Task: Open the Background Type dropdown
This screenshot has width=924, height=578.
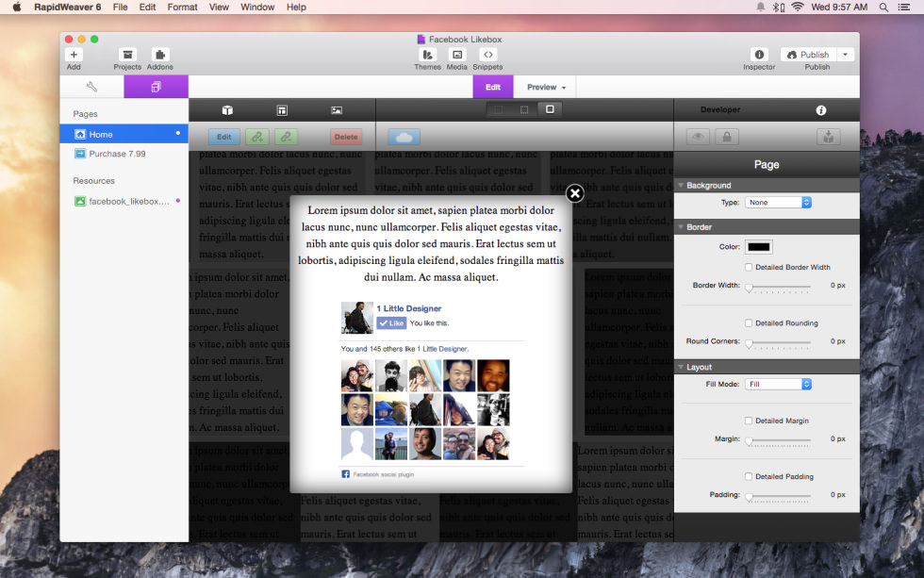Action: (779, 202)
